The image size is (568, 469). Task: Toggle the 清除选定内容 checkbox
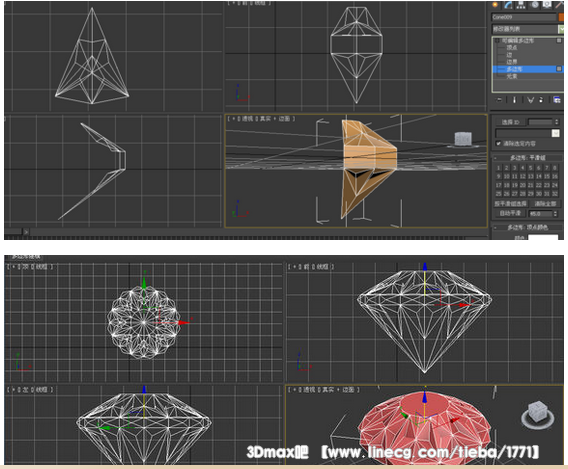(498, 144)
